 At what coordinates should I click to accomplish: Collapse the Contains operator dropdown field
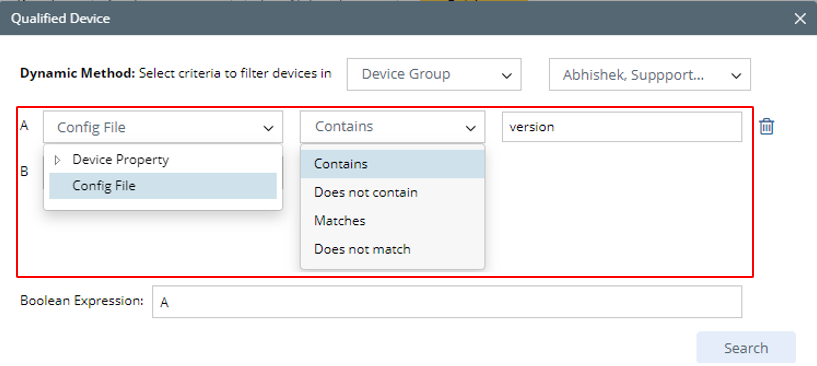tap(392, 127)
